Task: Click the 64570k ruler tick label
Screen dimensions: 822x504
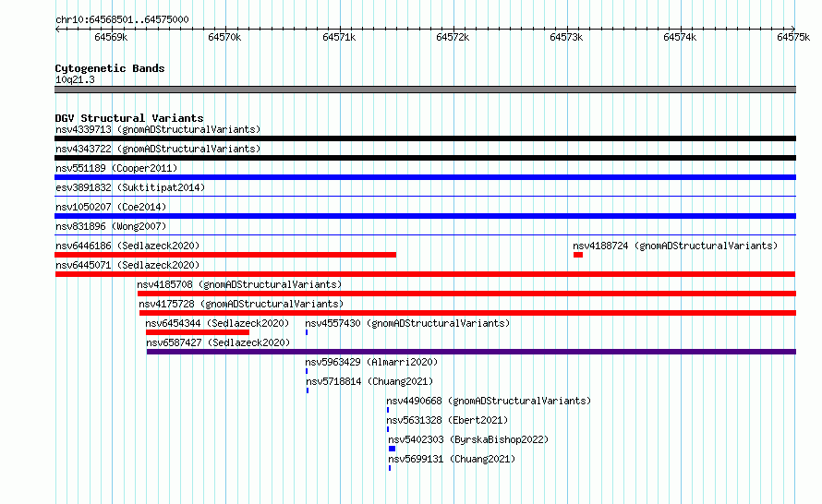Action: point(224,37)
